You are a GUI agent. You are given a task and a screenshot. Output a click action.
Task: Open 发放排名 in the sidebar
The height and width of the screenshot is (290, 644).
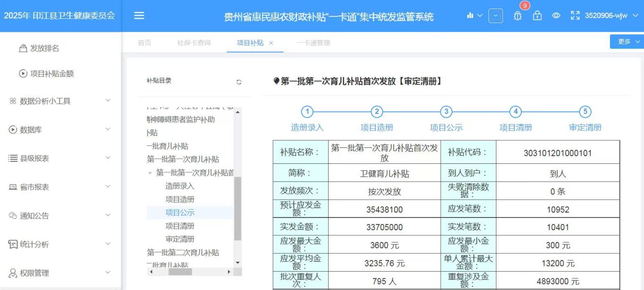point(44,48)
